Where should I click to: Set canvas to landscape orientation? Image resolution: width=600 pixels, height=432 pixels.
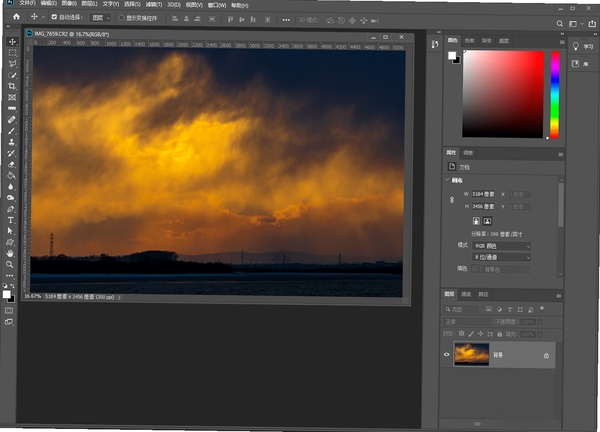click(487, 221)
